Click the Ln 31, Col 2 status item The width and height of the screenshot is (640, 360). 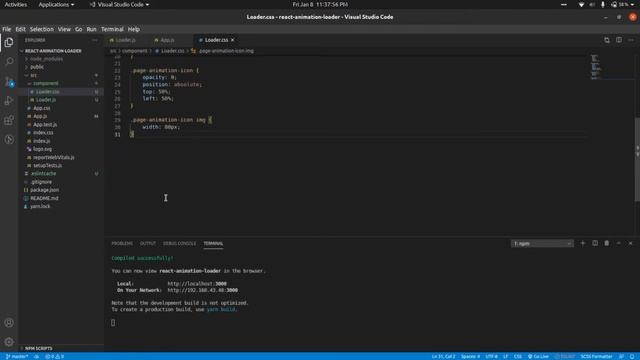tap(443, 356)
